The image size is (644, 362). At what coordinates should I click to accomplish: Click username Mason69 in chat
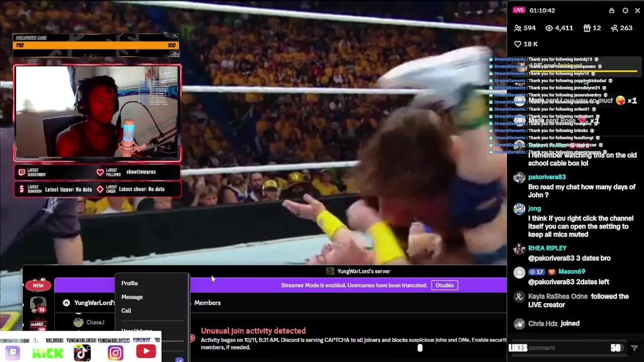click(572, 272)
